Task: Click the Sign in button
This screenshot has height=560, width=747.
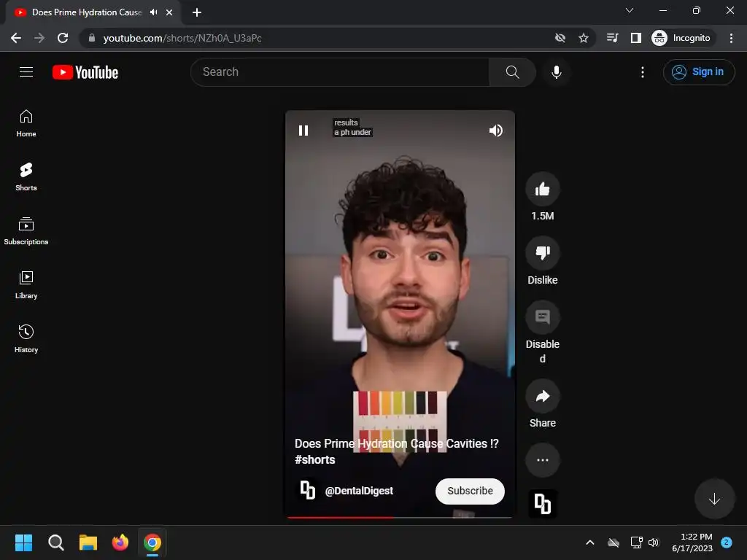Action: [698, 72]
